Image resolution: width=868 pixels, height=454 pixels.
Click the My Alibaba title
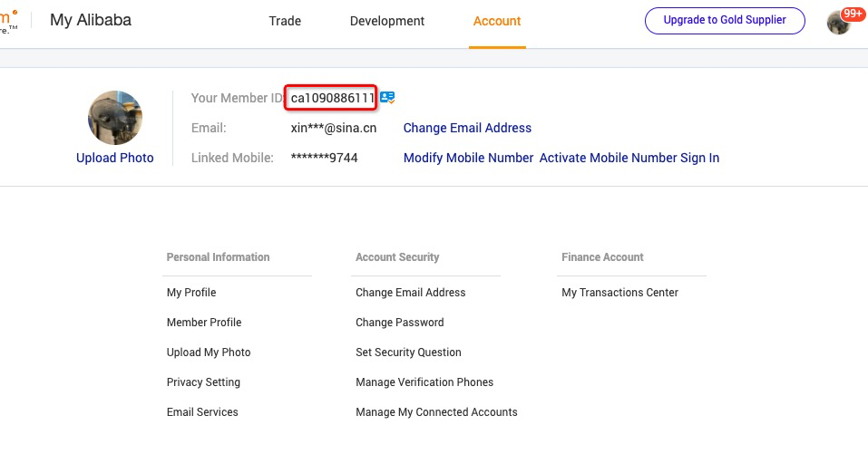[x=91, y=20]
